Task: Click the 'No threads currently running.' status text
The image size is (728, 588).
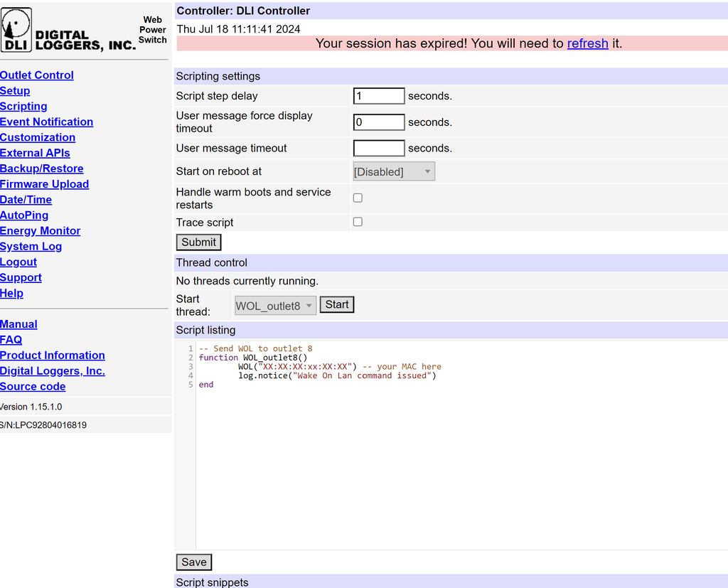Action: (247, 281)
